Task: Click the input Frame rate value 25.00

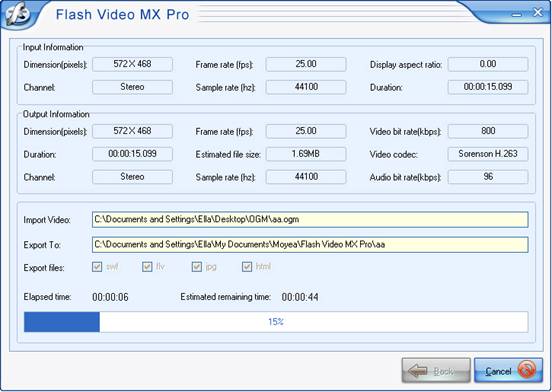Action: point(306,64)
